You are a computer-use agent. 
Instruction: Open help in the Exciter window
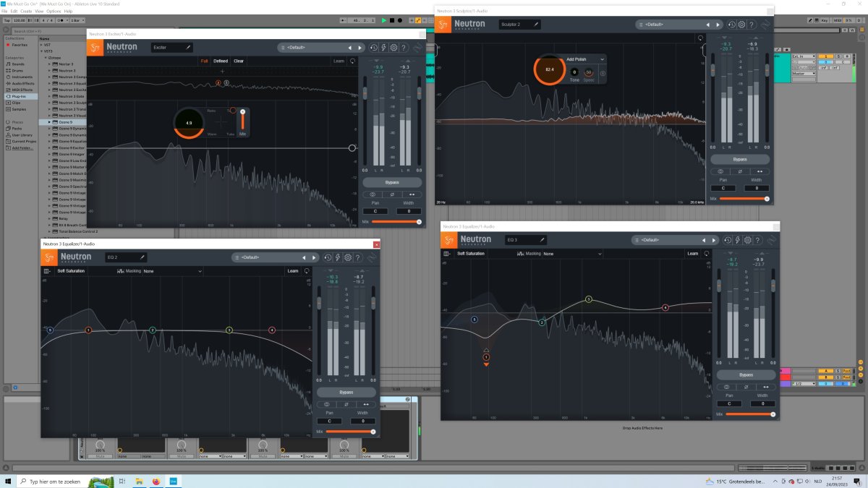(404, 48)
